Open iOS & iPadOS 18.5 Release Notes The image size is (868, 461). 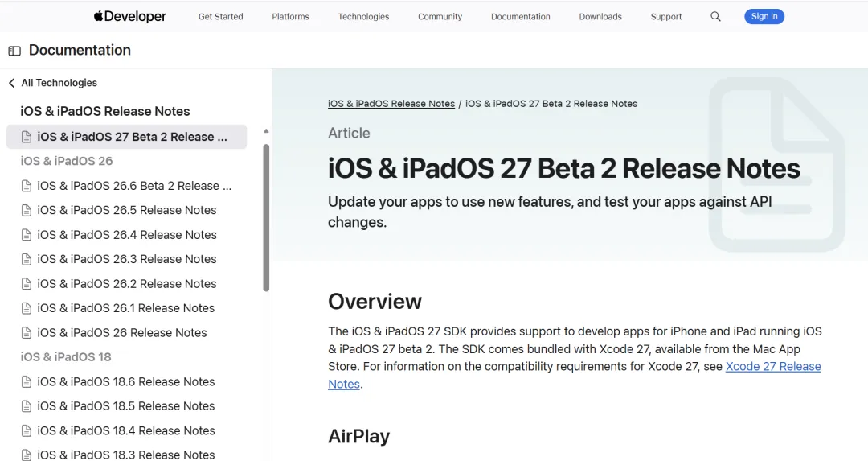click(125, 406)
